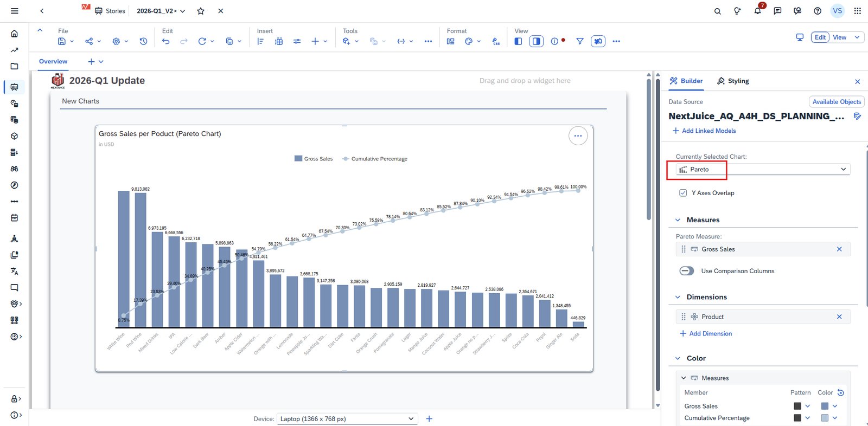Viewport: 868px width, 426px height.
Task: Toggle Use Comparison Columns switch
Action: [x=687, y=271]
